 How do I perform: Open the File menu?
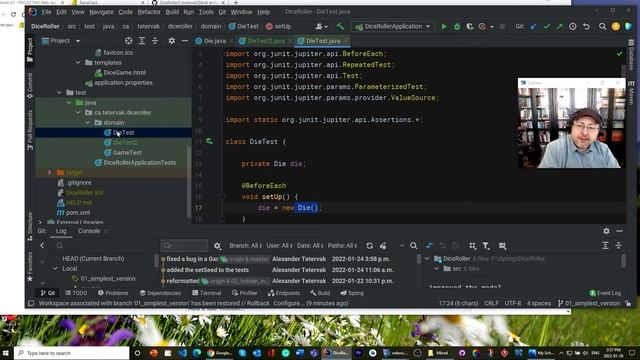coord(47,12)
